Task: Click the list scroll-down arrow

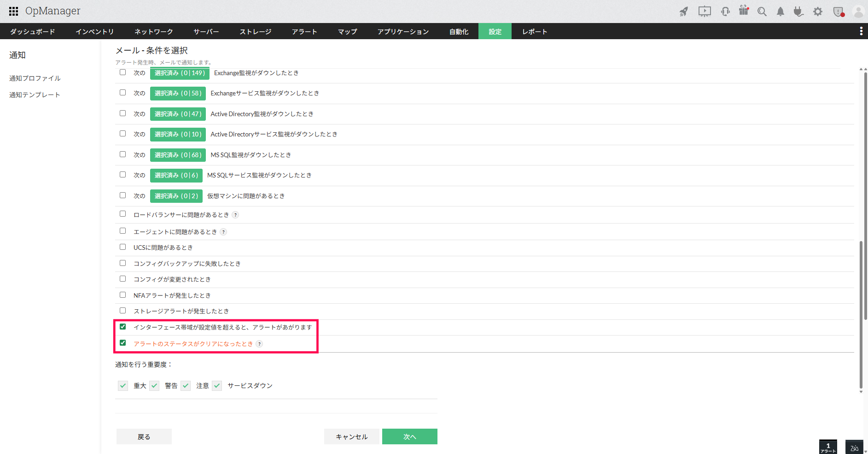Action: [861, 392]
